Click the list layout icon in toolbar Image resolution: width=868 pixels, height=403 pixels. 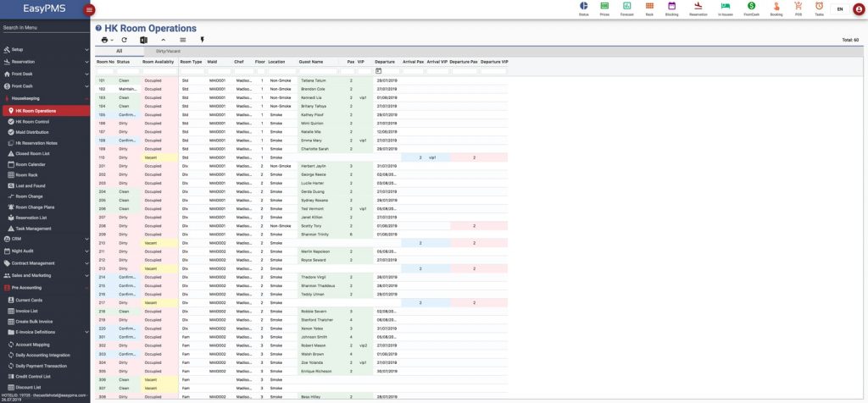(x=183, y=40)
